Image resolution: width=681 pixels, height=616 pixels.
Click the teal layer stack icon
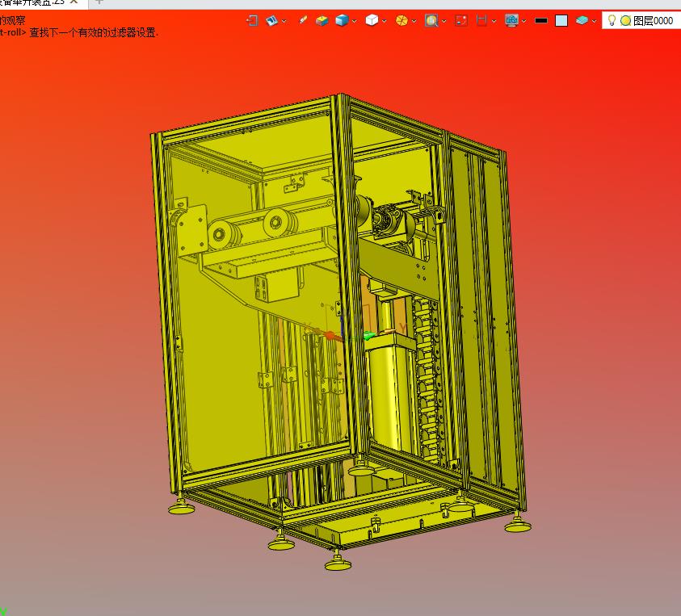pyautogui.click(x=582, y=20)
